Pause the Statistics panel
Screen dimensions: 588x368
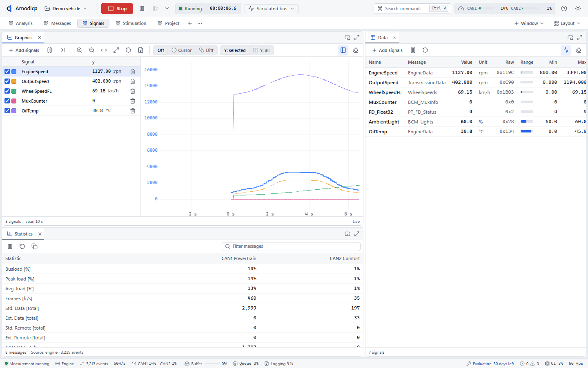point(10,247)
